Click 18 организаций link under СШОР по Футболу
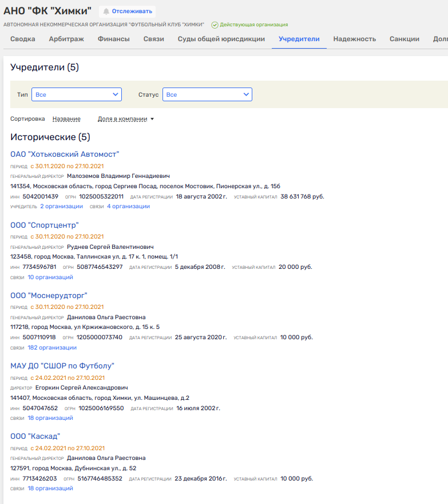 pos(50,418)
